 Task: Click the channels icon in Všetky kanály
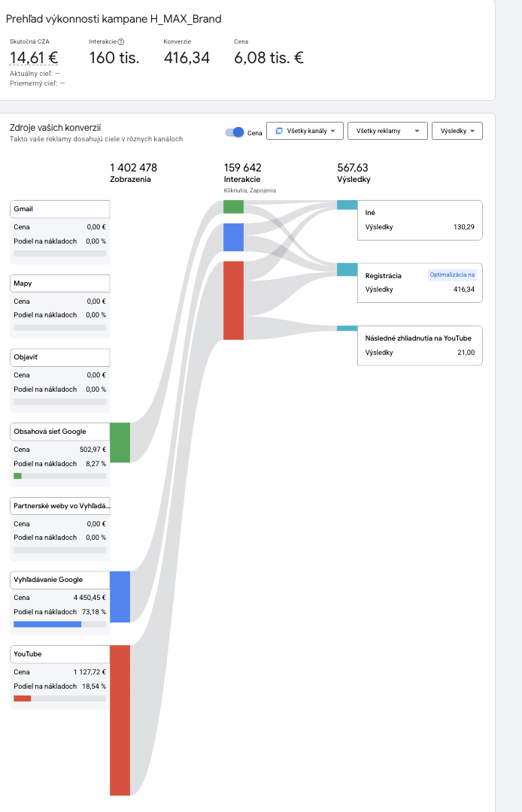point(278,131)
